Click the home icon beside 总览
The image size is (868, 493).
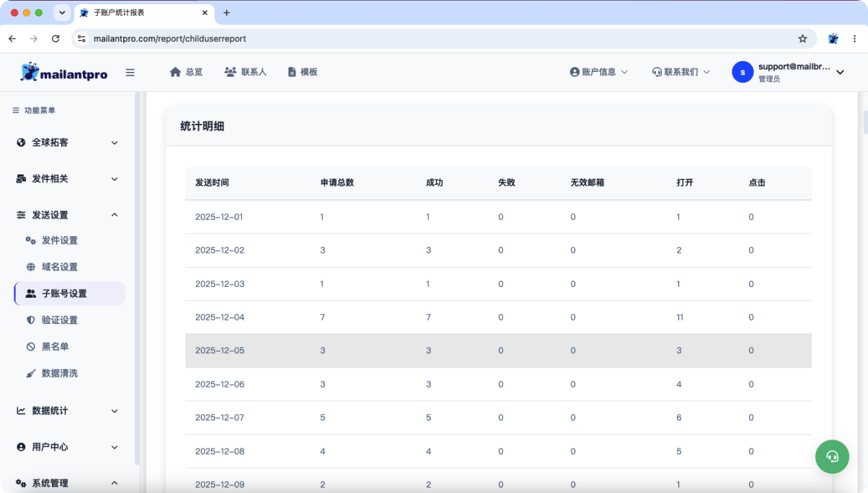(175, 72)
